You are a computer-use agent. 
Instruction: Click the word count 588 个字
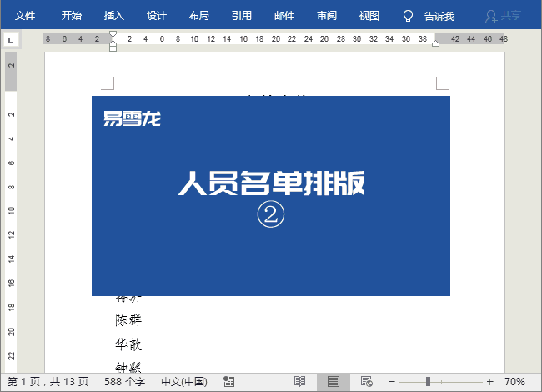tap(124, 382)
